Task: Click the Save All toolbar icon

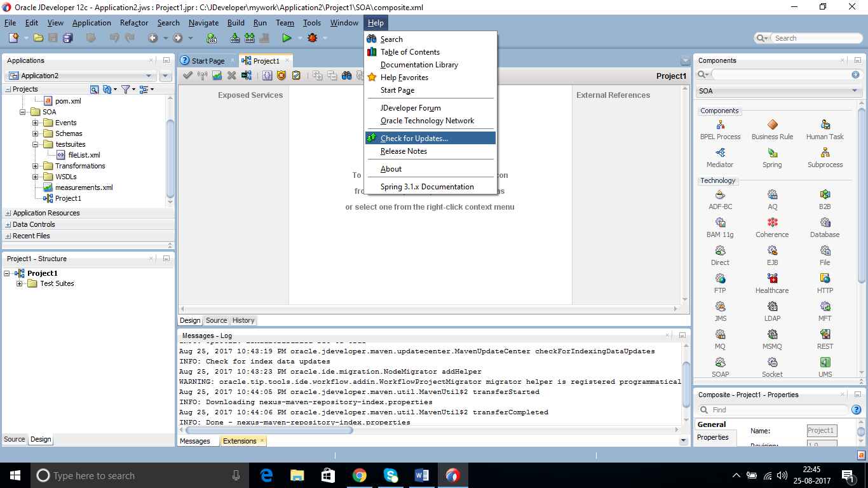Action: (69, 37)
